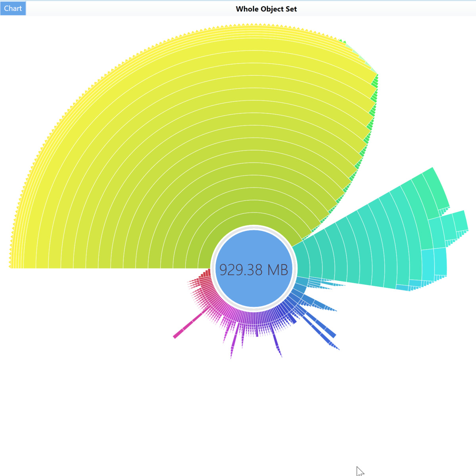This screenshot has height=476, width=476.
Task: Click the Whole Object Set title
Action: (266, 9)
